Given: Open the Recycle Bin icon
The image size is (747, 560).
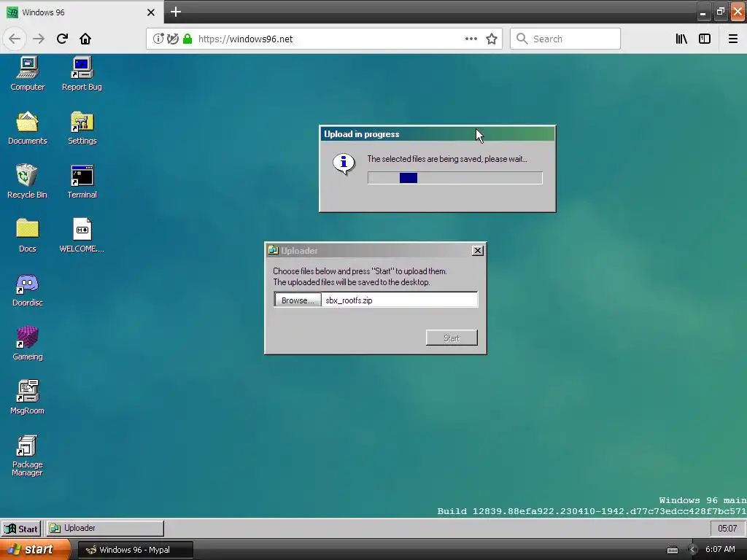Looking at the screenshot, I should point(27,181).
